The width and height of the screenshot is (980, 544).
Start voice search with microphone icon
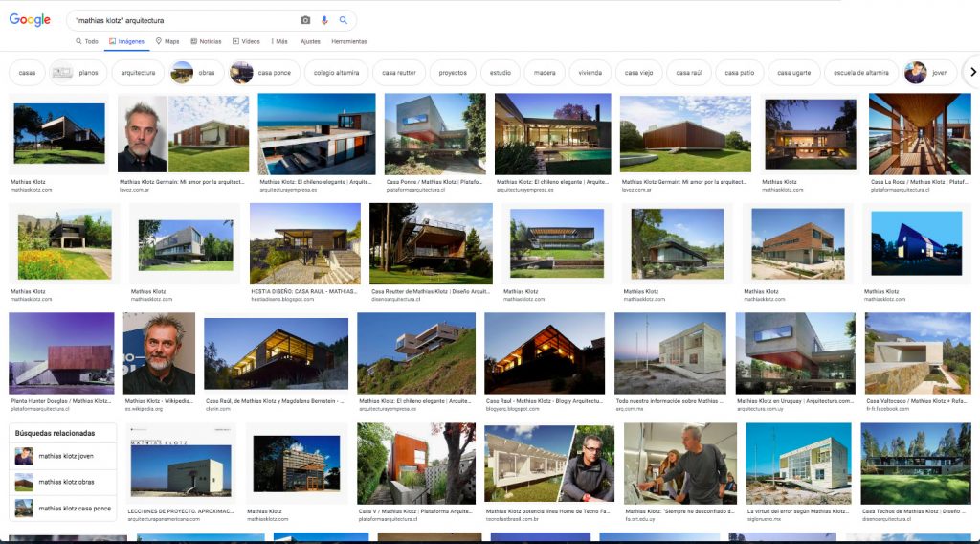pyautogui.click(x=324, y=20)
